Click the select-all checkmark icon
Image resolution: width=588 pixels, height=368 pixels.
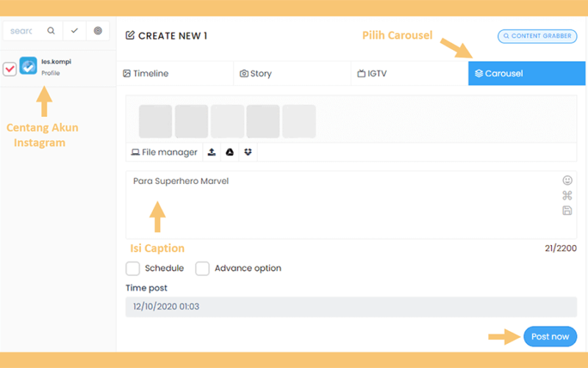(x=74, y=31)
